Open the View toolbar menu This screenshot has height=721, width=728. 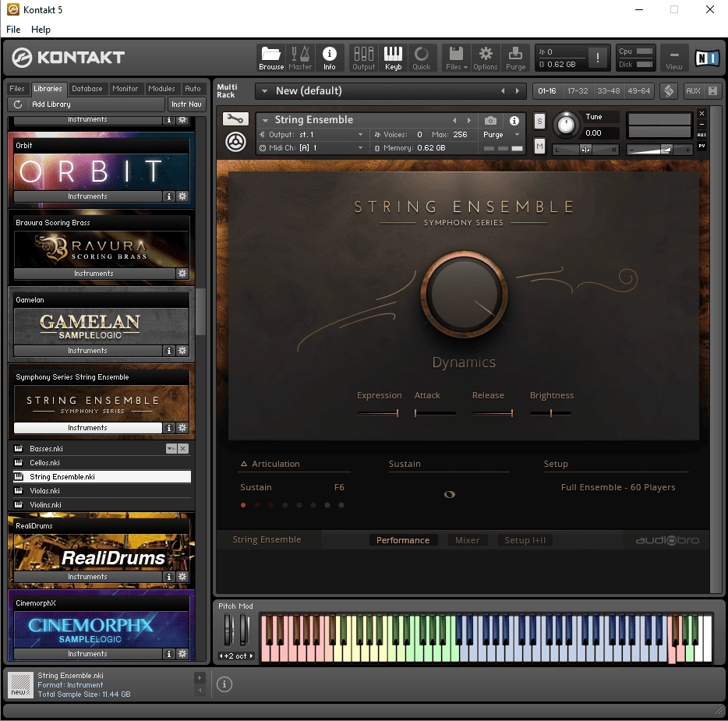coord(673,58)
